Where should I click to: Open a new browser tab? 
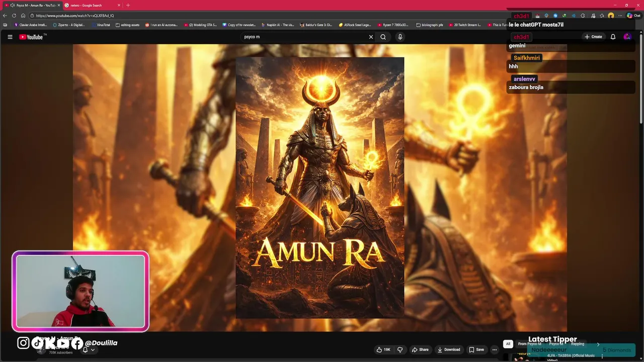pos(128,5)
